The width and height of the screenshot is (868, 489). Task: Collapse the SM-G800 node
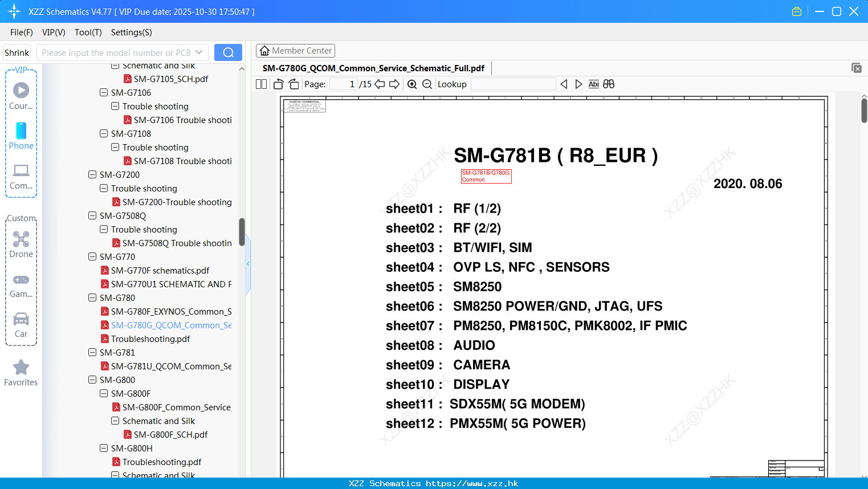coord(92,380)
